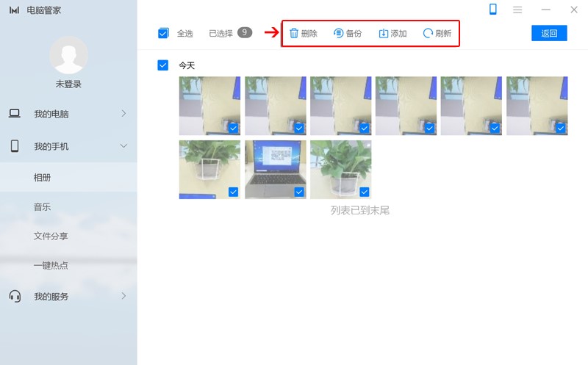Deselect the laptop photo's checkbox

pos(299,192)
